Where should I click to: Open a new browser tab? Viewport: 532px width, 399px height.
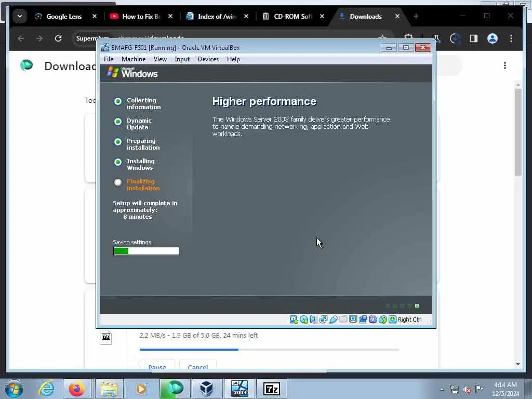click(416, 16)
